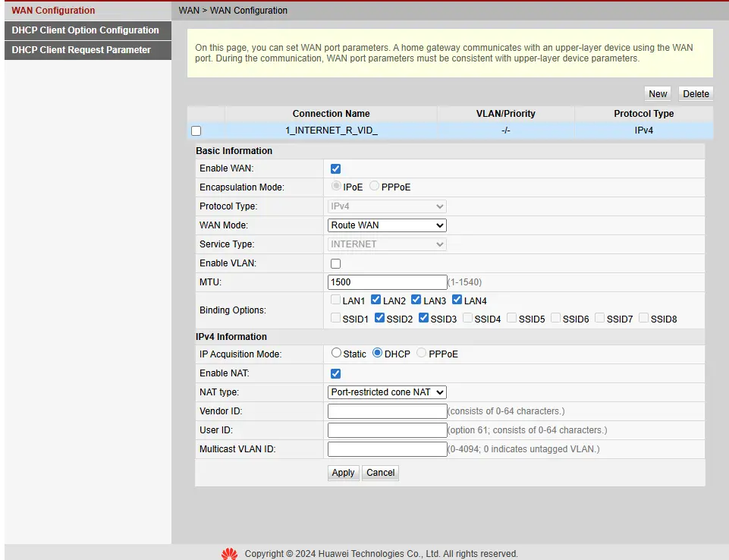
Task: Select Static IP acquisition mode
Action: pos(336,353)
